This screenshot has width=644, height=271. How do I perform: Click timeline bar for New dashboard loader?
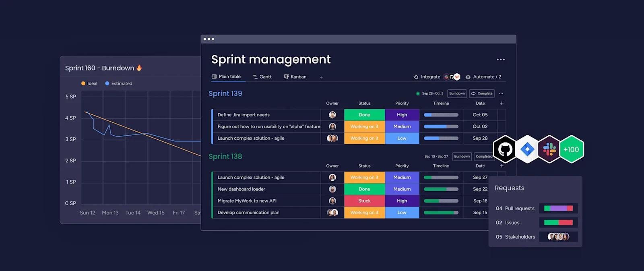coord(441,189)
